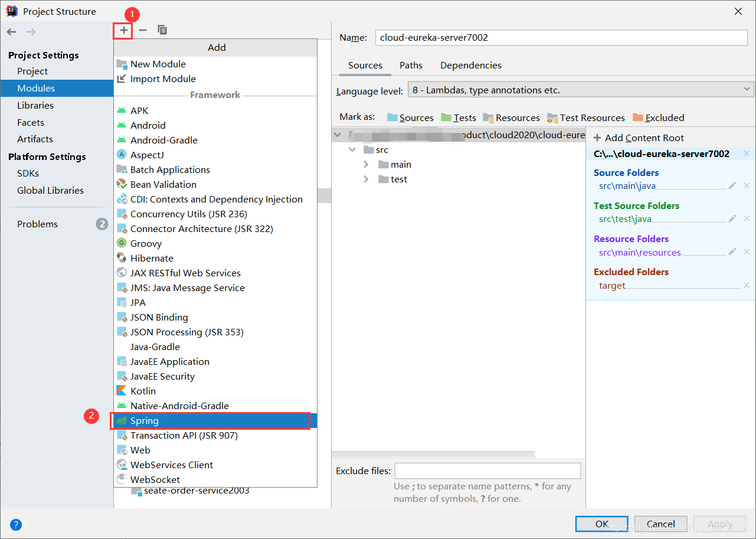Edit the src\main\java source folder properties
Screen dimensions: 756x539
pyautogui.click(x=732, y=185)
